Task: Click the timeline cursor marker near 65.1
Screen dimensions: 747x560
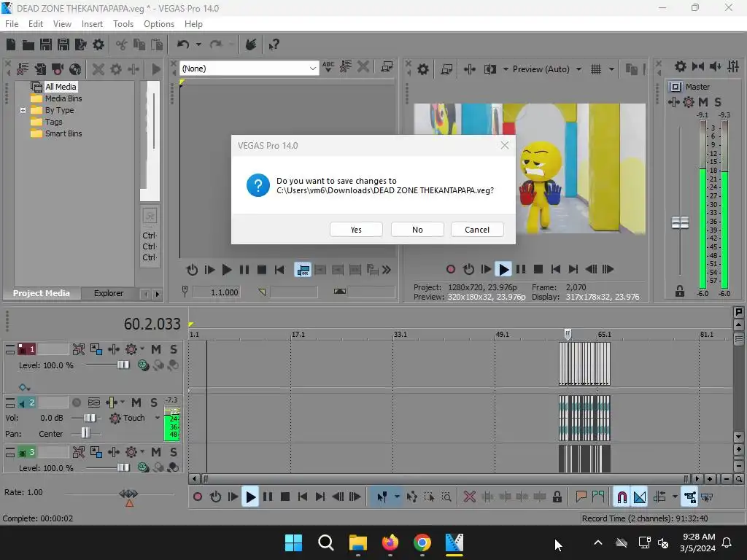Action: tap(568, 334)
